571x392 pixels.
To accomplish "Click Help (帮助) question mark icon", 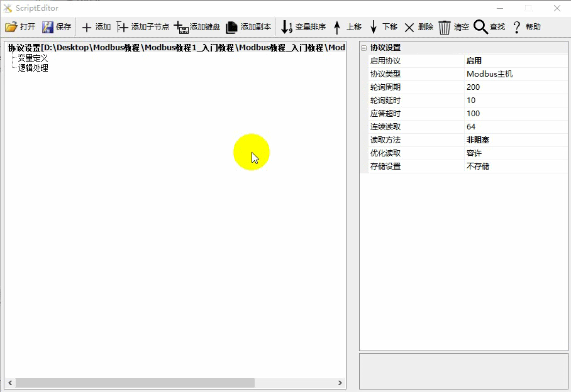I will click(516, 27).
